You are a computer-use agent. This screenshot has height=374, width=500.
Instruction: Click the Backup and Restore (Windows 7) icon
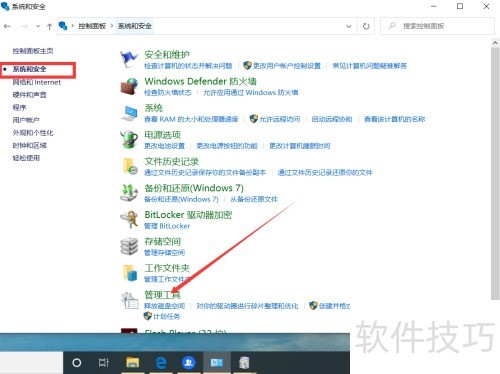(129, 193)
